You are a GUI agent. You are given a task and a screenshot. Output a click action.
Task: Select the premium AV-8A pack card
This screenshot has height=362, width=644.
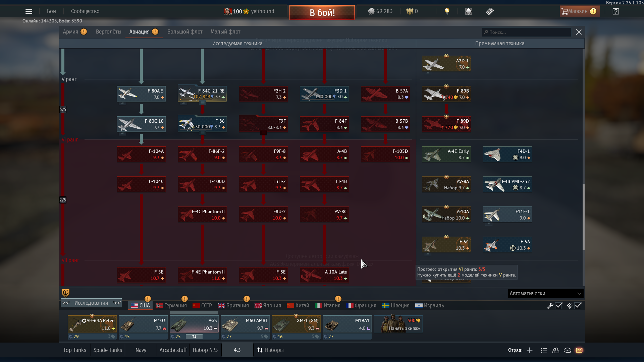pos(446,184)
